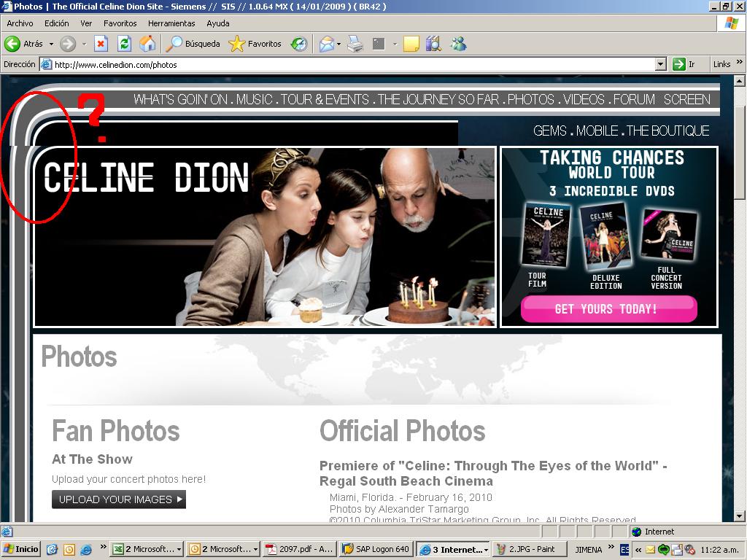Print the page with the printer icon

355,44
